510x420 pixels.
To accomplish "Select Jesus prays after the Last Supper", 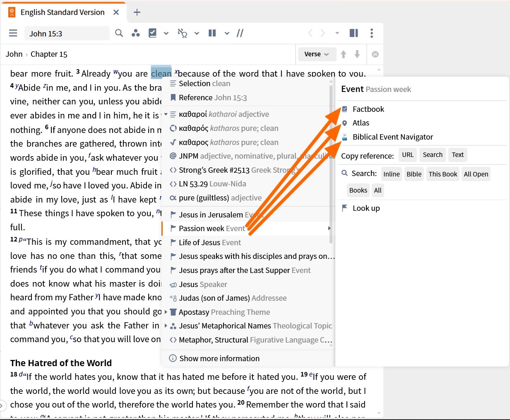I will point(248,270).
